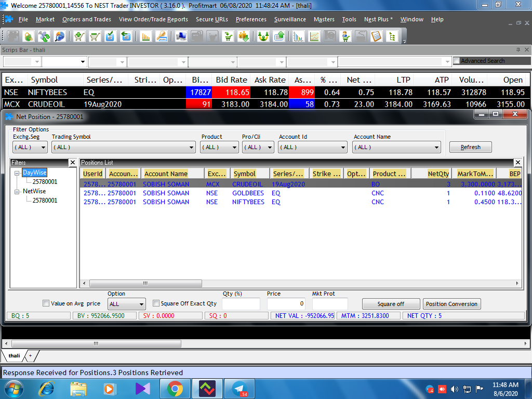Open sell order entry plain cart icon
The height and width of the screenshot is (399, 532).
95,36
